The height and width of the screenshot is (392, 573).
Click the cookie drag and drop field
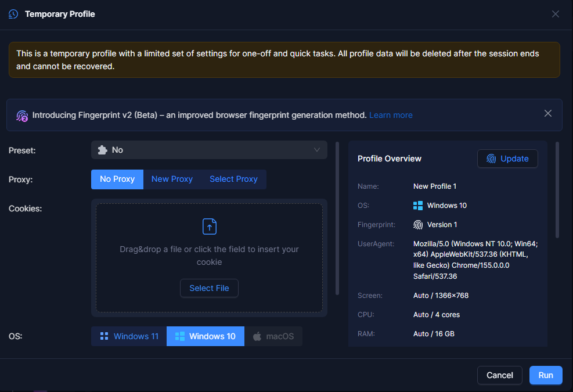tap(209, 258)
